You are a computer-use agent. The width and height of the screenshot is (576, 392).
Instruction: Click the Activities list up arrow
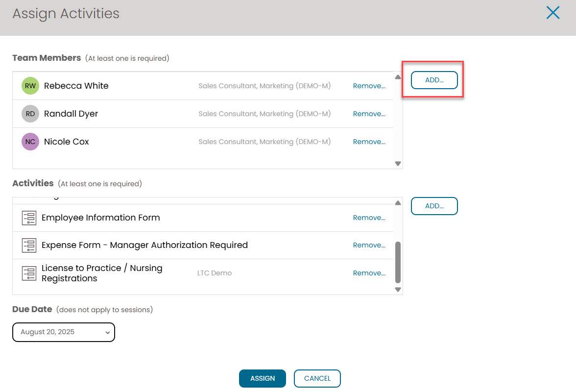coord(398,203)
